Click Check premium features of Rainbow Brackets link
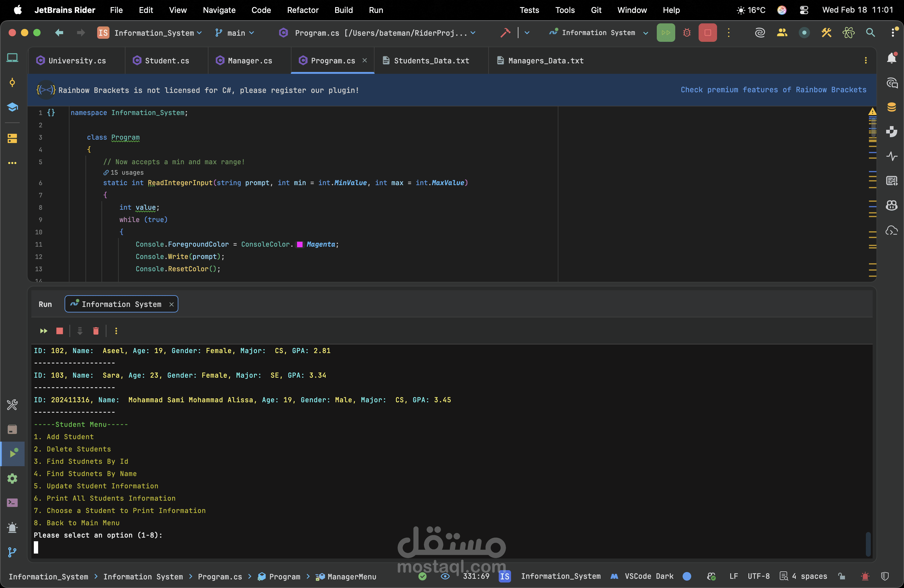Image resolution: width=904 pixels, height=588 pixels. [773, 90]
